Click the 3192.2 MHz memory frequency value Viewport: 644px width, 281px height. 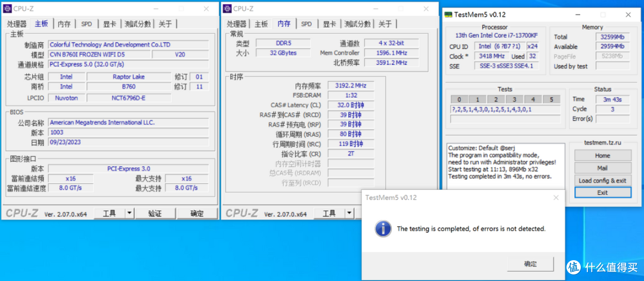click(x=351, y=86)
